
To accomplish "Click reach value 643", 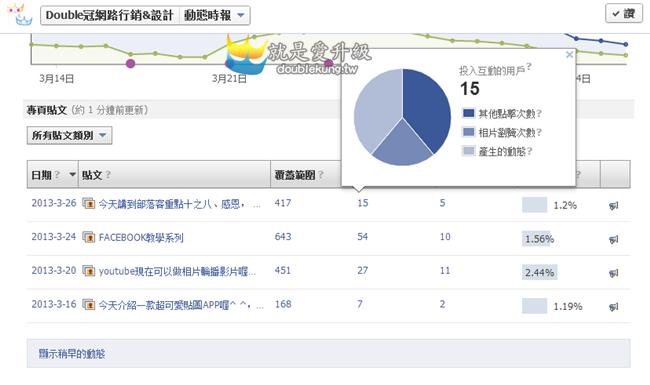I will point(283,237).
